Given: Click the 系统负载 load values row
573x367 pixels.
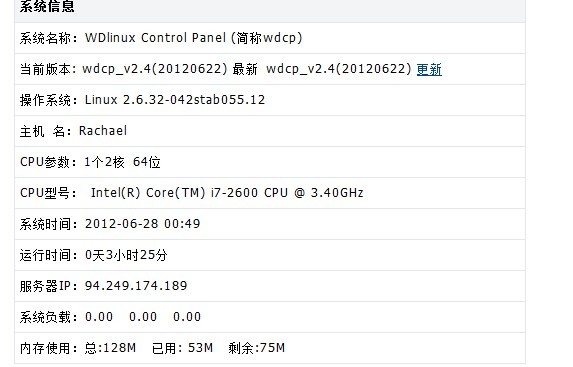Looking at the screenshot, I should pyautogui.click(x=270, y=317).
